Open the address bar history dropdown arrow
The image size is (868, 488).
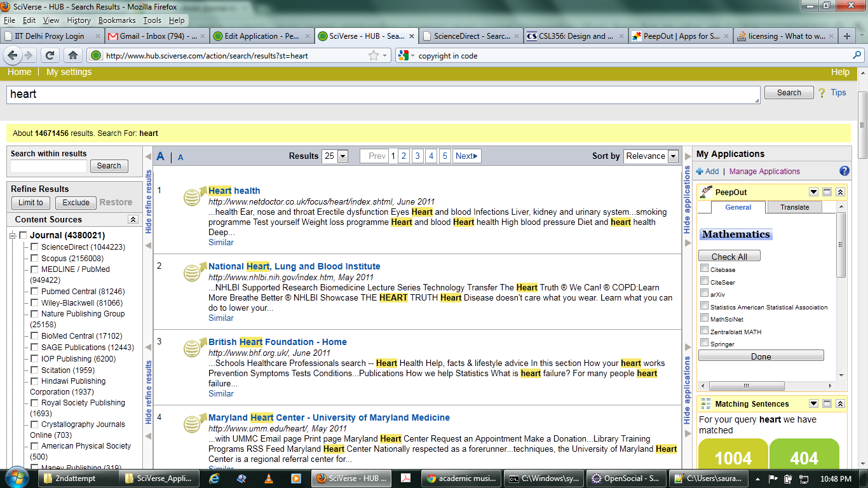pyautogui.click(x=384, y=56)
